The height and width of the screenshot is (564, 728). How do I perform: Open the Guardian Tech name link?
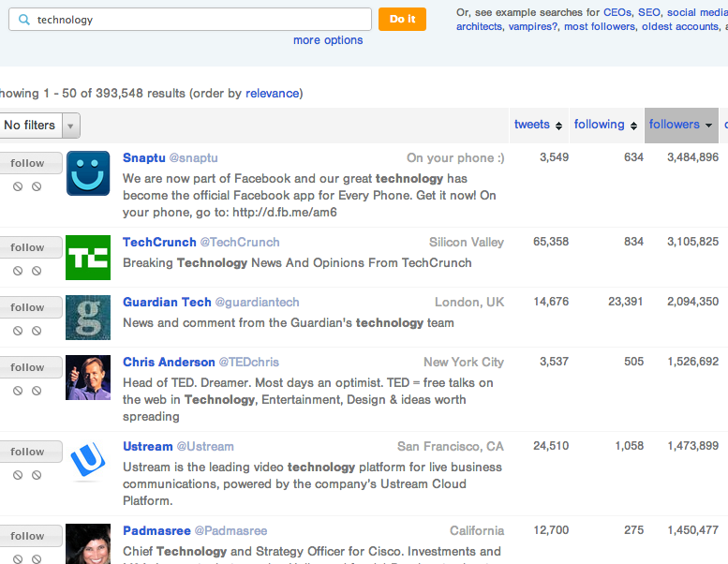click(x=167, y=303)
